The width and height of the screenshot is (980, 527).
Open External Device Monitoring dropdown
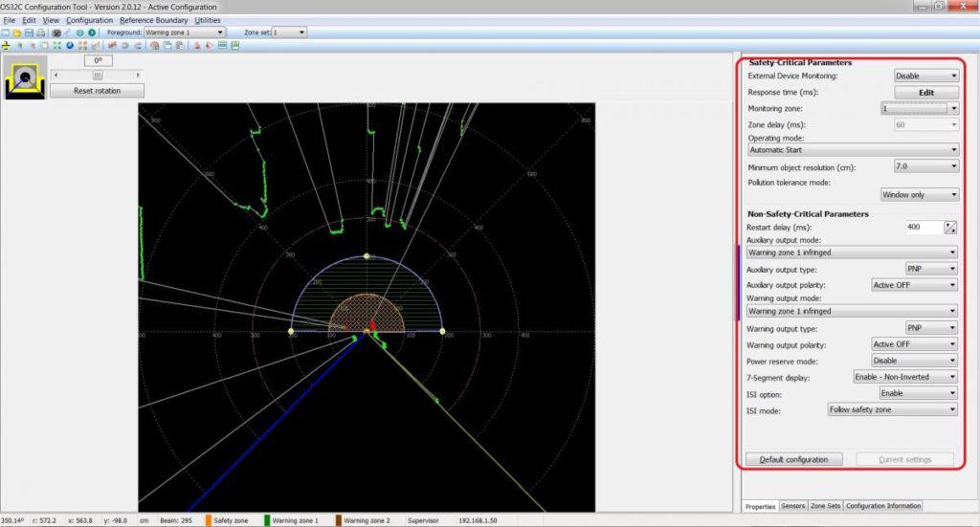pyautogui.click(x=925, y=76)
